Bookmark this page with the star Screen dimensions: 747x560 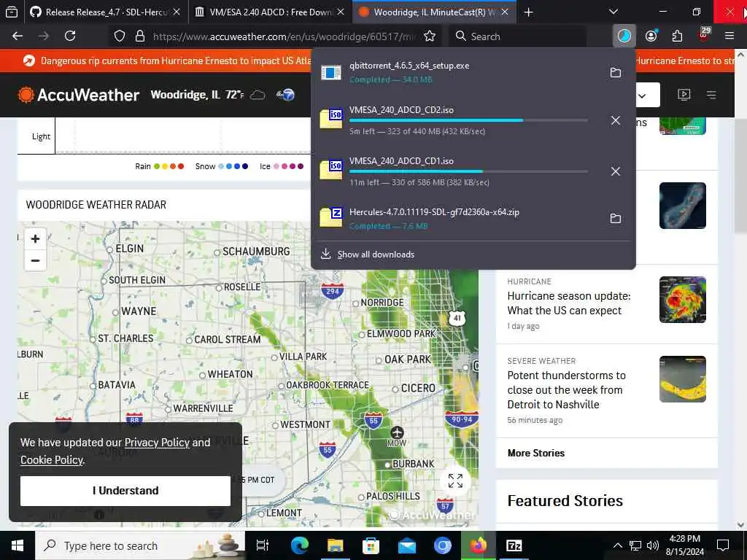coord(429,36)
